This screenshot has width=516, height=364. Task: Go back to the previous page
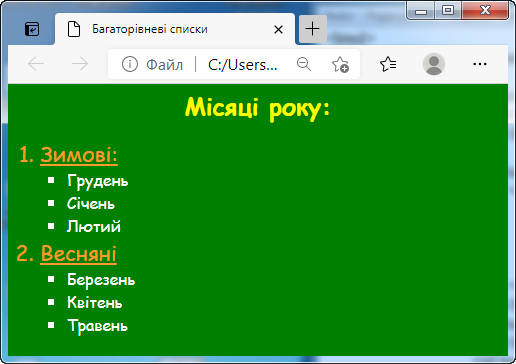pyautogui.click(x=36, y=64)
